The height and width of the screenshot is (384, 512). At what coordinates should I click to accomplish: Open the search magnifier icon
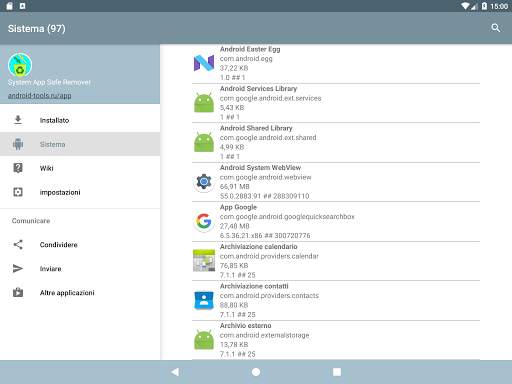point(496,28)
